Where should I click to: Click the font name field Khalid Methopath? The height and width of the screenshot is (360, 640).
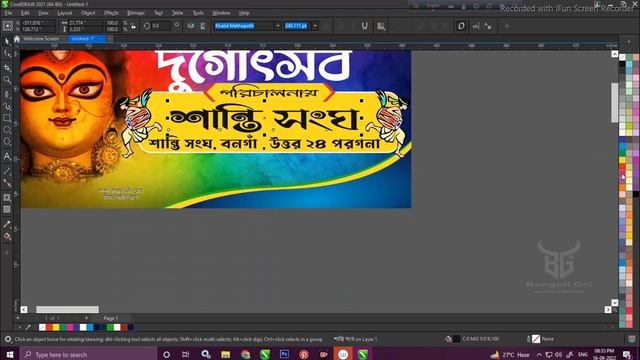click(x=244, y=26)
